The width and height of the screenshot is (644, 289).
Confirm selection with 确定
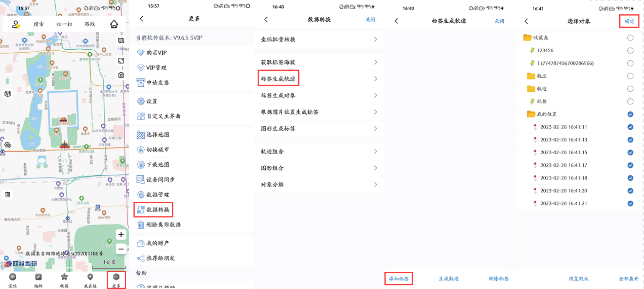(x=629, y=21)
